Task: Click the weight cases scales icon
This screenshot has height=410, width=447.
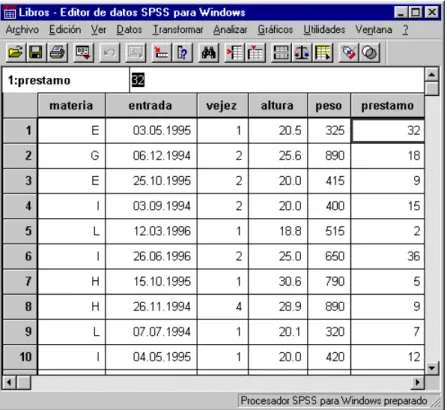Action: [x=302, y=53]
